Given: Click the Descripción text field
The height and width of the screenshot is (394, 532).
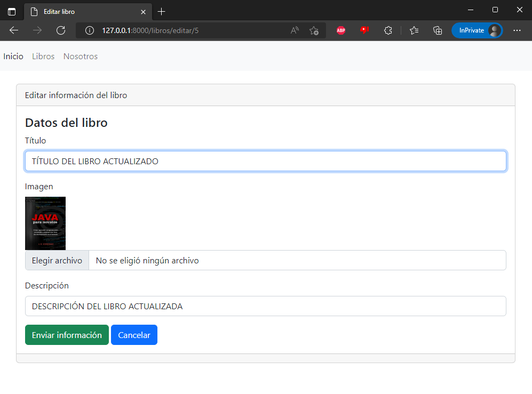Looking at the screenshot, I should pos(265,306).
